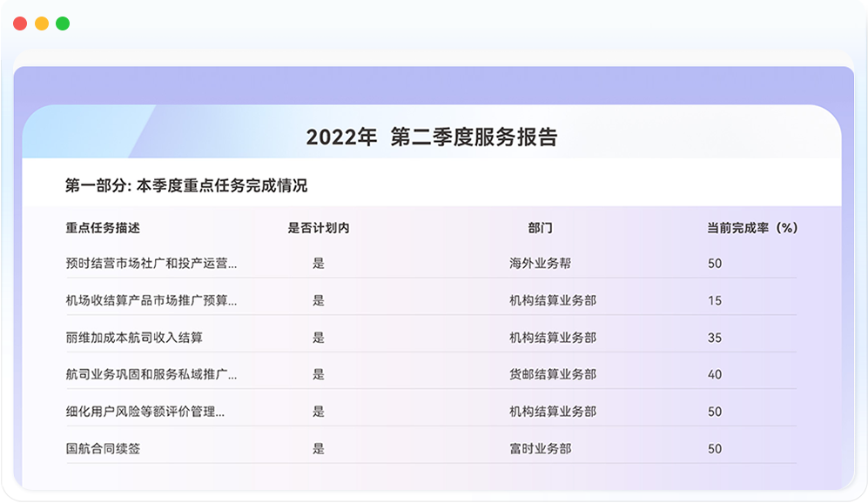
Task: Click the 货邮结算业务部 department cell
Action: [x=553, y=374]
